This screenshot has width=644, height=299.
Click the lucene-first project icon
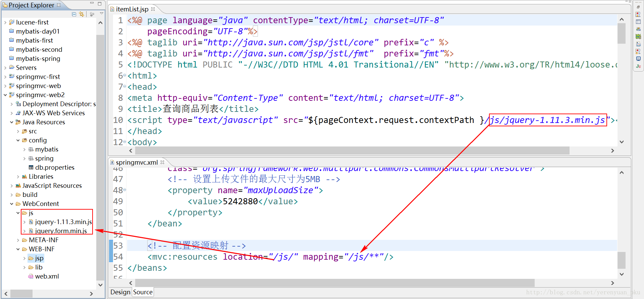12,22
